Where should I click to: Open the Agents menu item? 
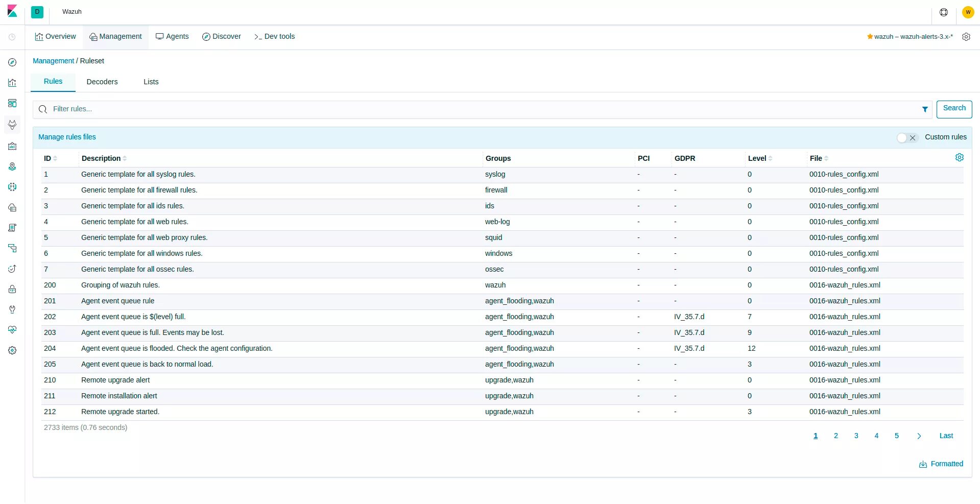[x=172, y=37]
